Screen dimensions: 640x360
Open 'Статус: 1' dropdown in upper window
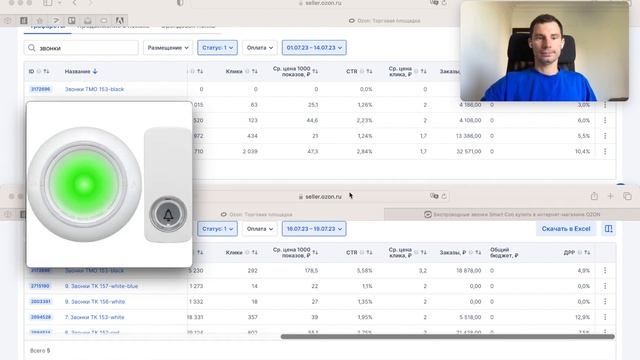pyautogui.click(x=217, y=48)
